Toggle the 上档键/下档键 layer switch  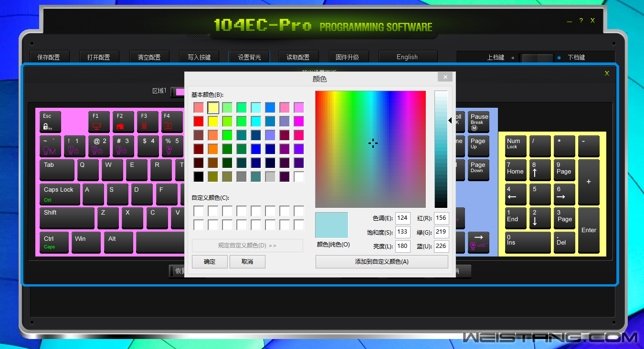pyautogui.click(x=536, y=57)
